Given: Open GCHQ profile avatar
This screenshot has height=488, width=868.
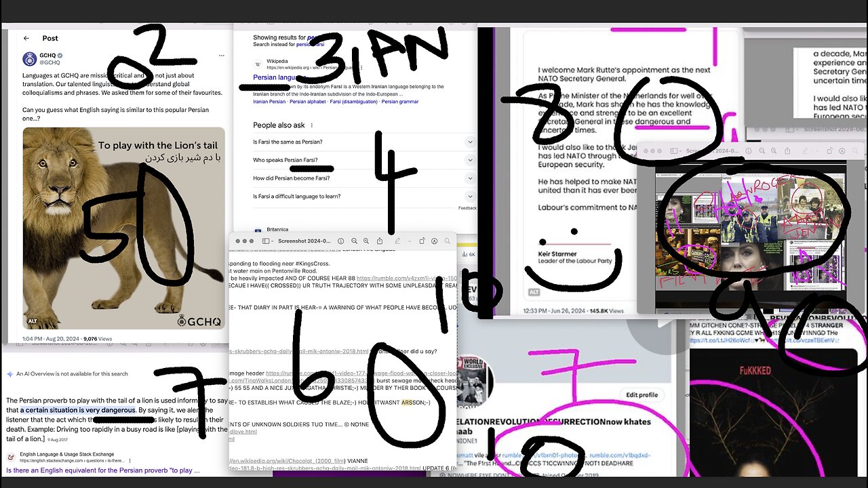Looking at the screenshot, I should coord(29,58).
